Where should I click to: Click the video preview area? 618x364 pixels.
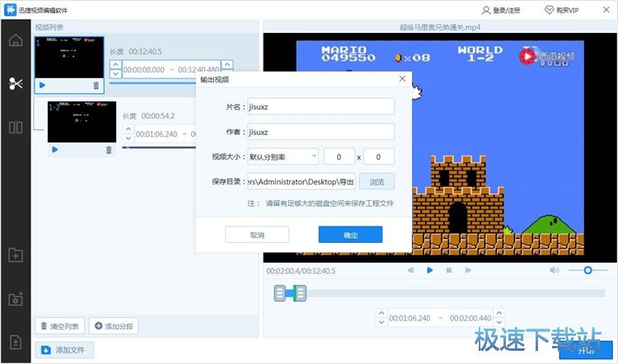pyautogui.click(x=440, y=147)
